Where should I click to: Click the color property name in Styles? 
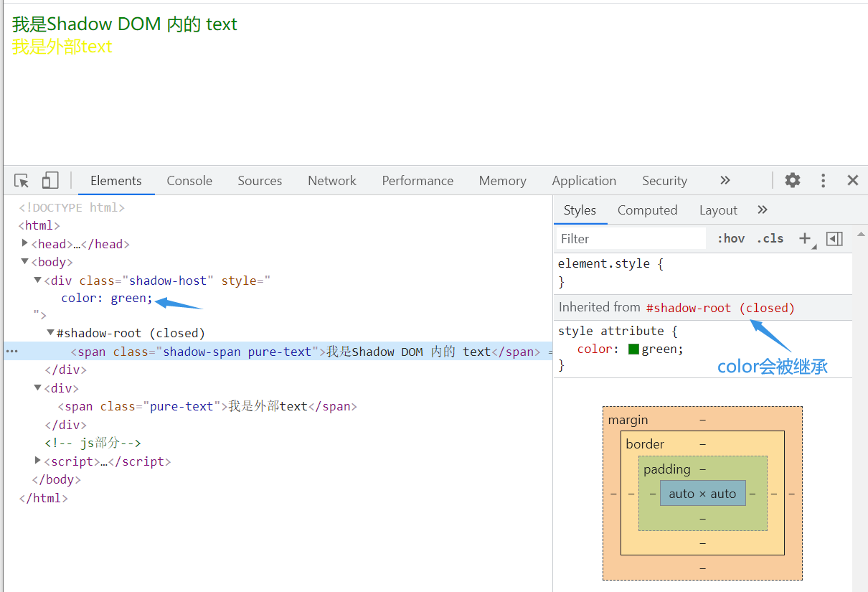pyautogui.click(x=595, y=349)
